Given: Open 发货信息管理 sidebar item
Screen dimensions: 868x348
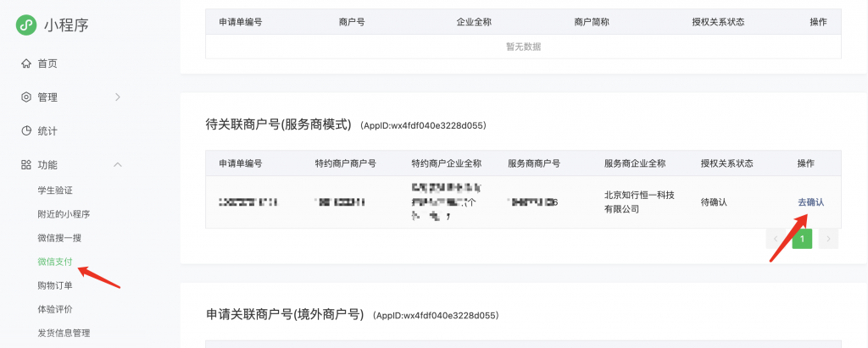Looking at the screenshot, I should [x=64, y=333].
